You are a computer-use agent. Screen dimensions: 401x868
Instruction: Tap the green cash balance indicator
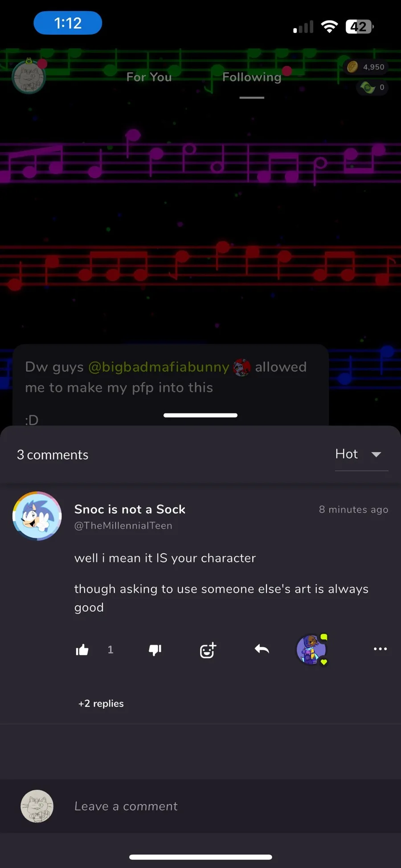(x=372, y=87)
